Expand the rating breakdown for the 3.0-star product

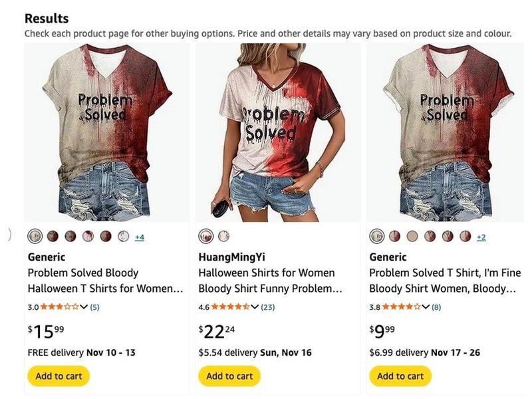point(84,309)
